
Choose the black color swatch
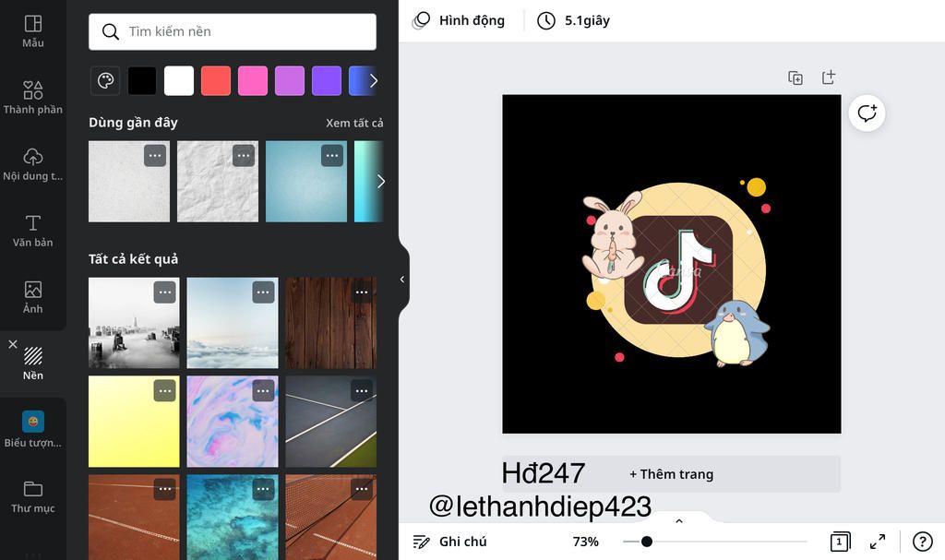point(142,81)
